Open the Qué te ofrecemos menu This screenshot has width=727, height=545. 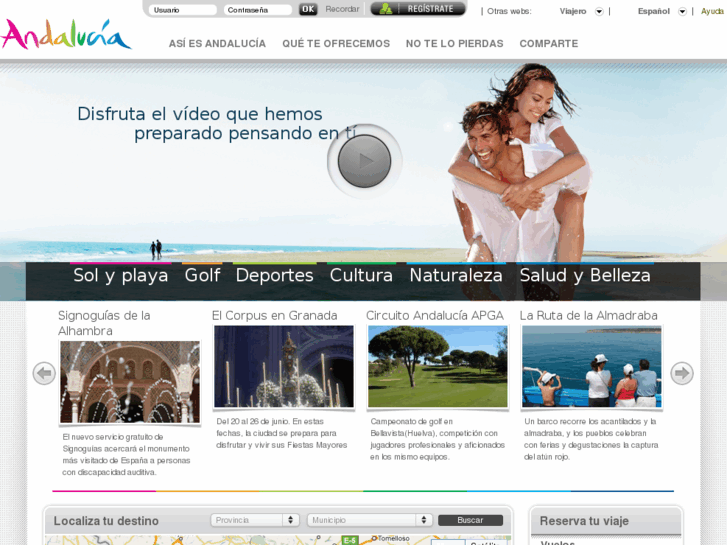click(336, 44)
